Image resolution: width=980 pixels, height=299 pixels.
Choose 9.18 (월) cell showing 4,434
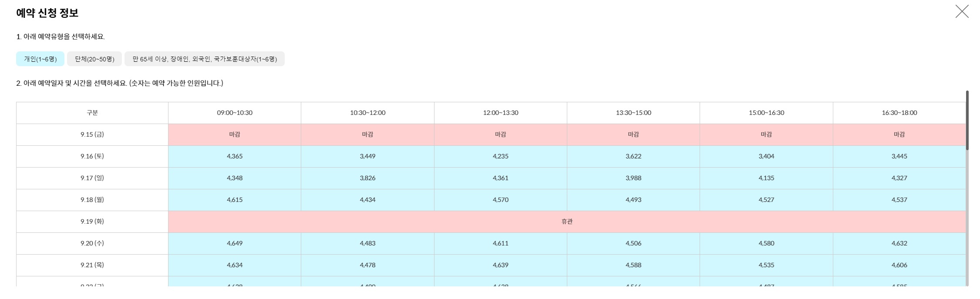[367, 200]
